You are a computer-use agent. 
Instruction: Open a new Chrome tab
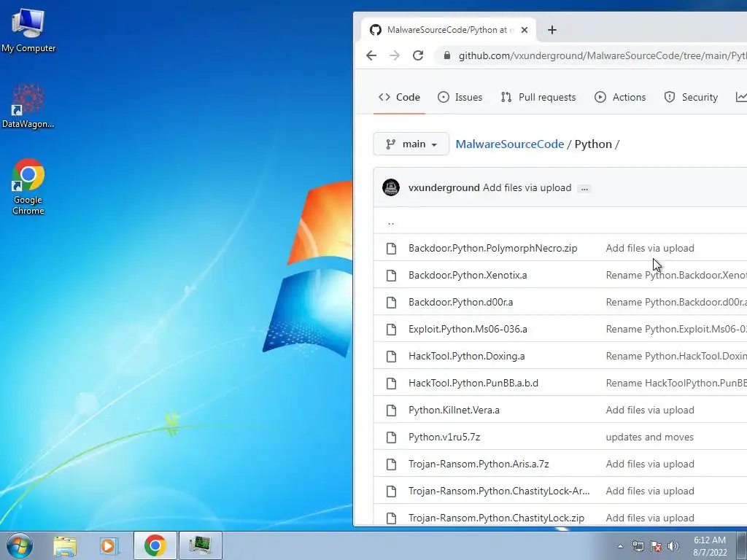click(x=552, y=30)
